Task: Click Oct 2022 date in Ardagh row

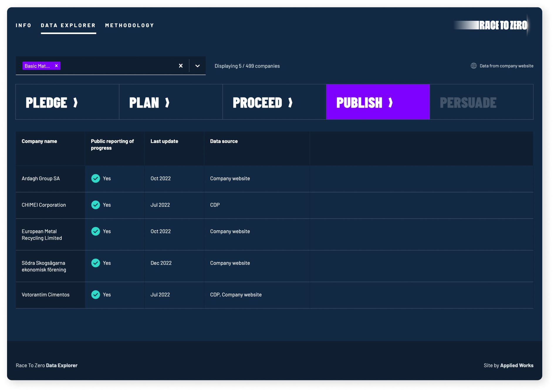Action: click(x=161, y=178)
